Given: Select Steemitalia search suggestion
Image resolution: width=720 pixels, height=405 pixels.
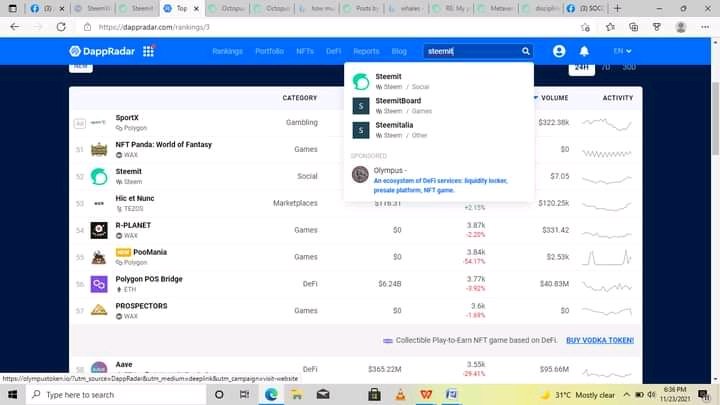Looking at the screenshot, I should point(439,130).
